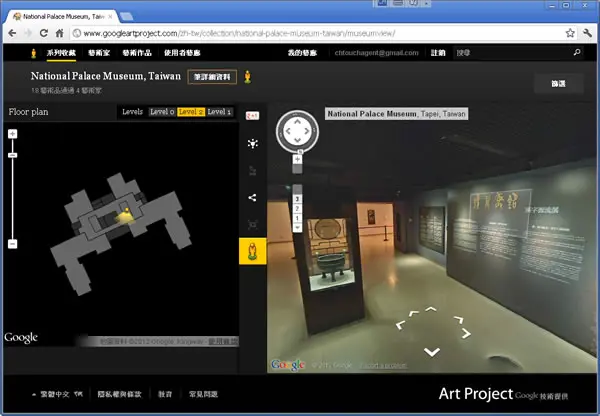The image size is (600, 416).
Task: Select the yellow pegman museum view icon
Action: pos(253,251)
